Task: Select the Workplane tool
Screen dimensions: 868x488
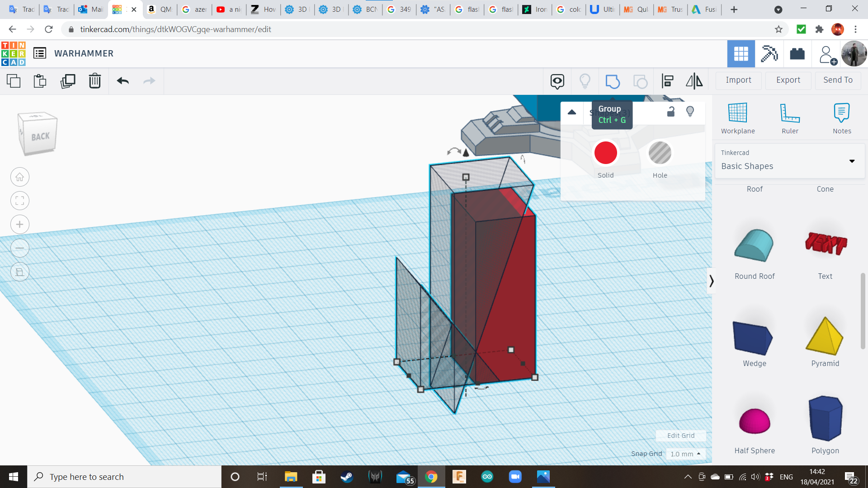Action: (738, 118)
